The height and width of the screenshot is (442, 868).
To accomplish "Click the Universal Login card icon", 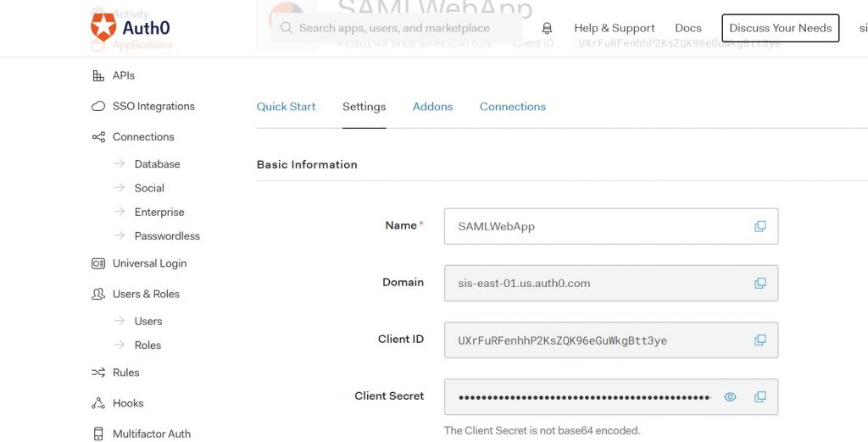I will point(98,263).
